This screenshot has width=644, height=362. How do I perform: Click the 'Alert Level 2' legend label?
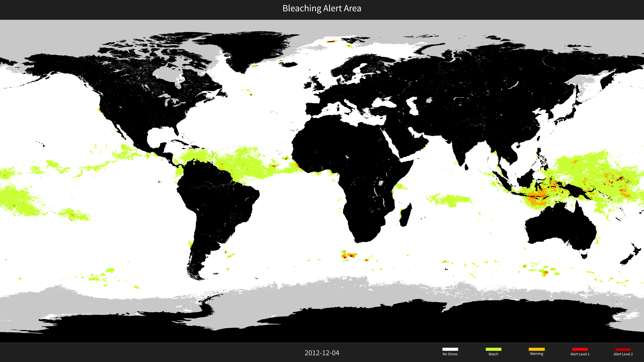click(623, 354)
